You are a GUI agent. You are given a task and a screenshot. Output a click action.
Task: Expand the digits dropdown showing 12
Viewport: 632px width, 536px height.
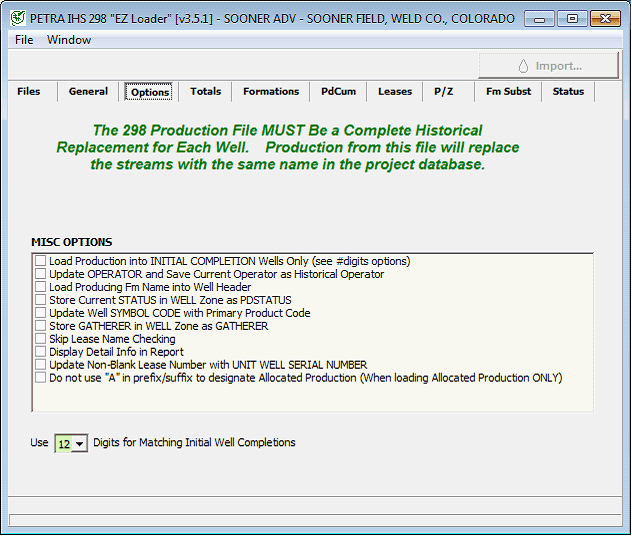(x=79, y=443)
